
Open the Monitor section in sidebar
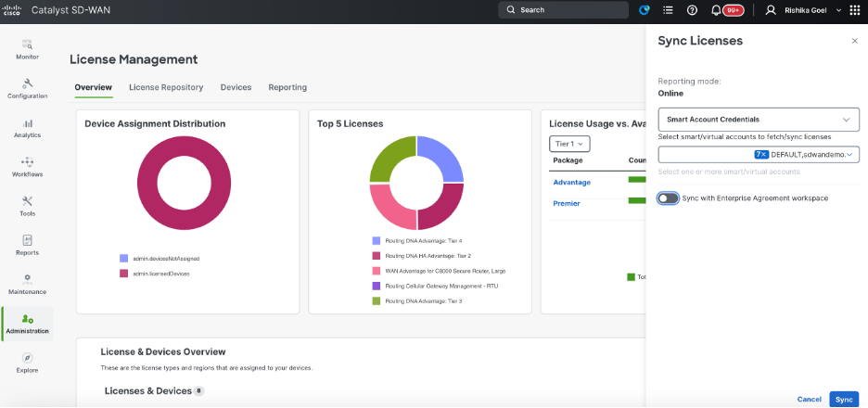point(27,49)
